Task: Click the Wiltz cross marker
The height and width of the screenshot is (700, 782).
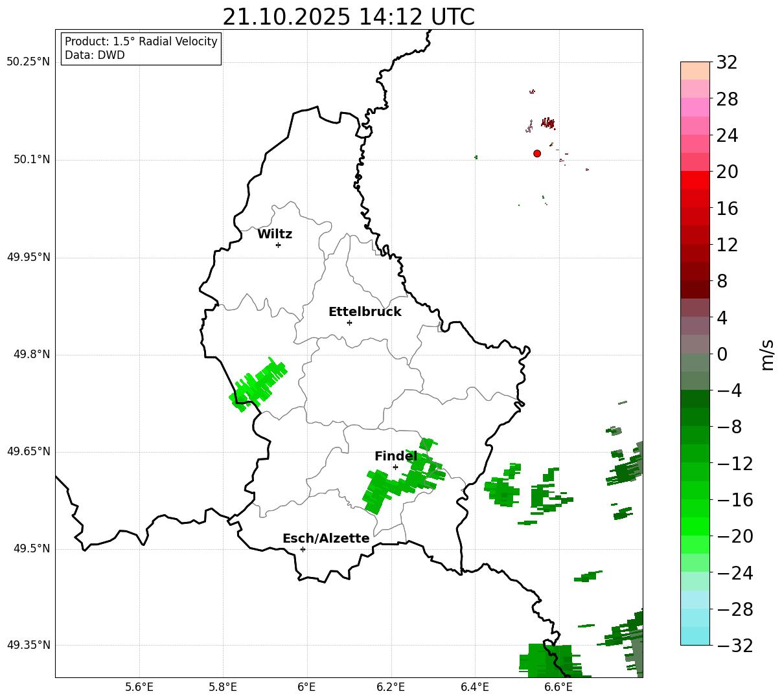Action: [x=278, y=245]
